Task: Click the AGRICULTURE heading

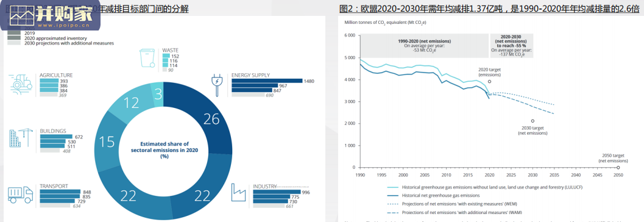Action: click(x=56, y=75)
